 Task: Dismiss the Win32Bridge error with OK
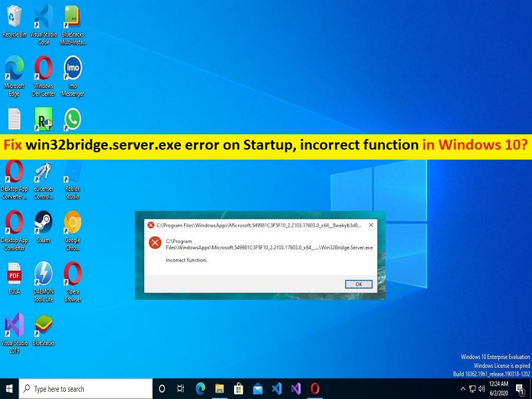click(358, 284)
